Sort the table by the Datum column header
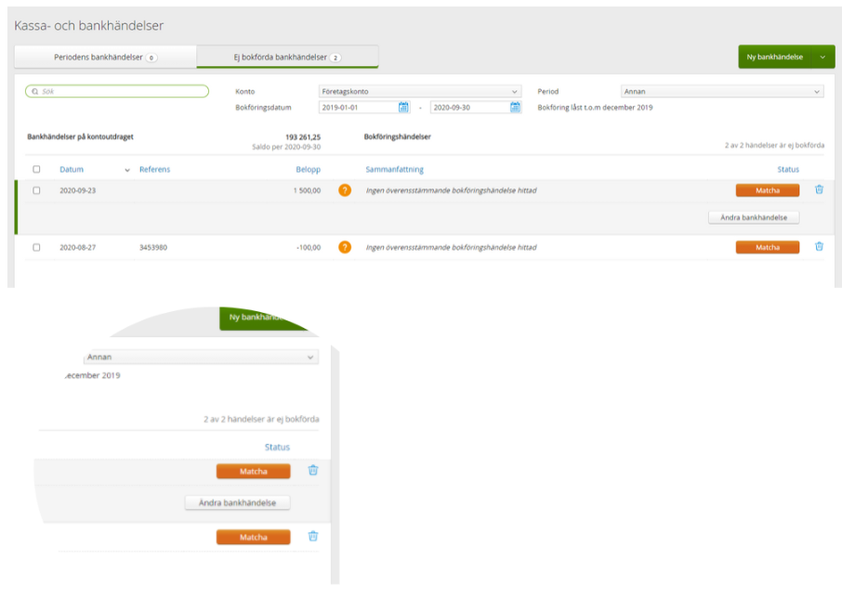The image size is (868, 612). click(x=72, y=169)
